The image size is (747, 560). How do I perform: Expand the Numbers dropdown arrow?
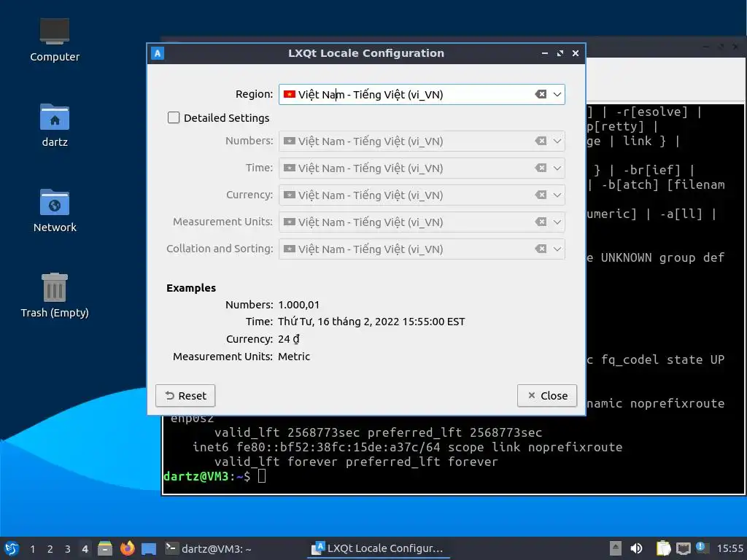[557, 141]
